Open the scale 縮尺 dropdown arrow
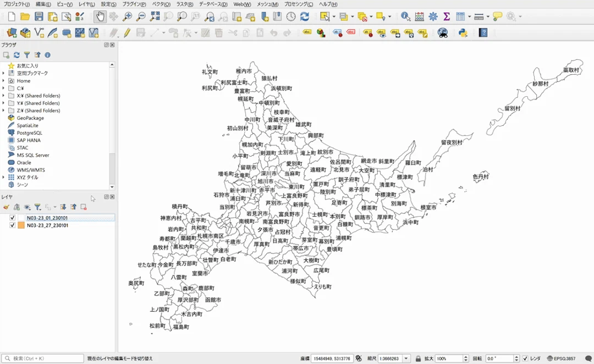 [x=406, y=359]
